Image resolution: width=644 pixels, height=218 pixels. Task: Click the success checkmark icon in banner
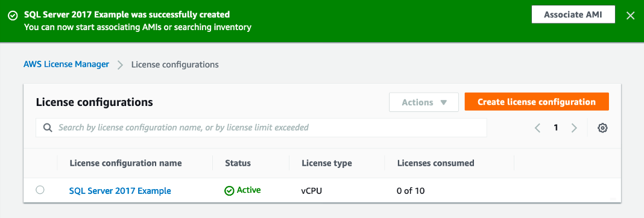pos(13,15)
